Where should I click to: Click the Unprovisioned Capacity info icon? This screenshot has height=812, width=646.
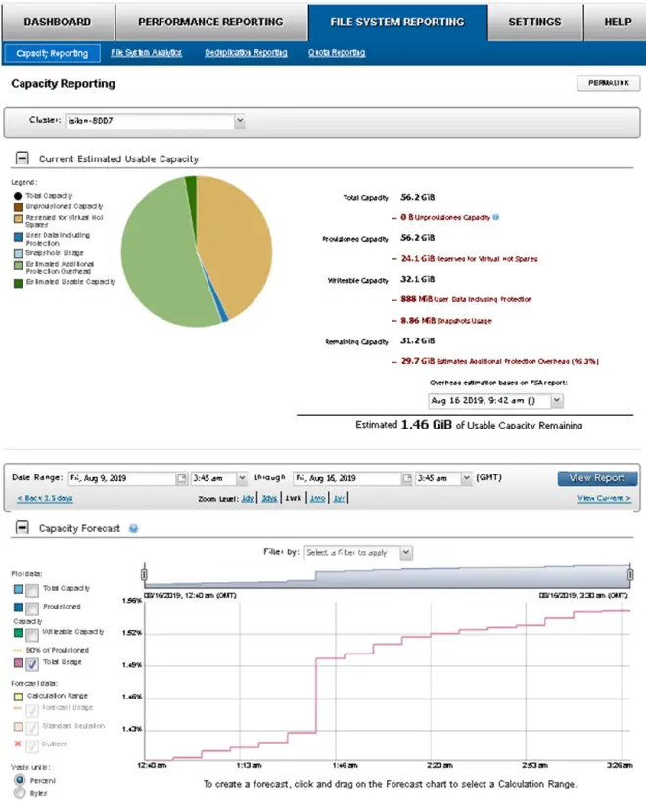(x=496, y=217)
